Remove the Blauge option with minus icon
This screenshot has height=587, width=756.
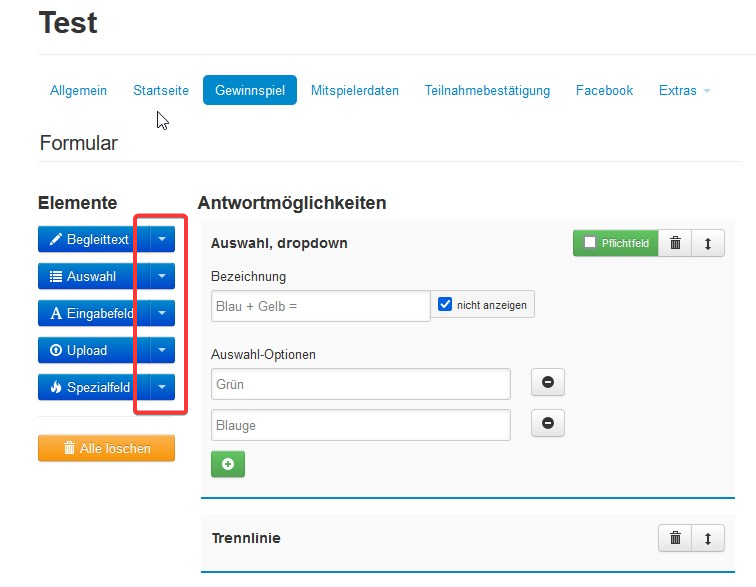547,424
